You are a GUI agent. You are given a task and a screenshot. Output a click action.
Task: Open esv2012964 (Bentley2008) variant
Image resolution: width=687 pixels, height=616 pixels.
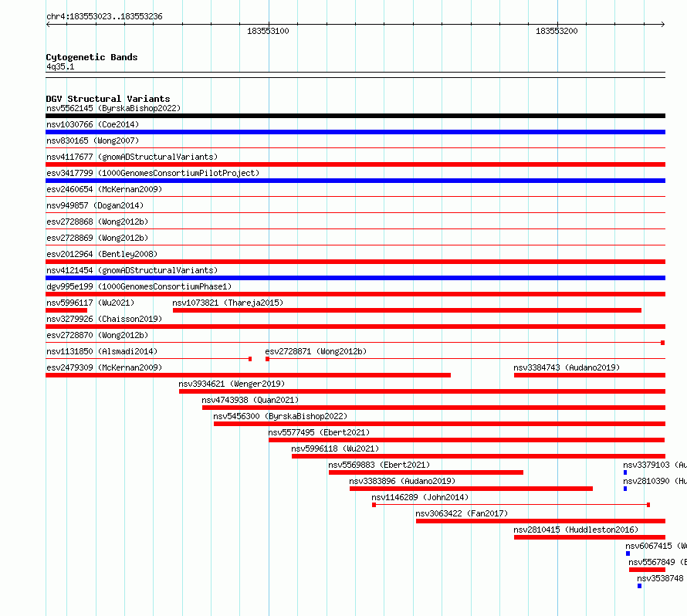click(102, 254)
